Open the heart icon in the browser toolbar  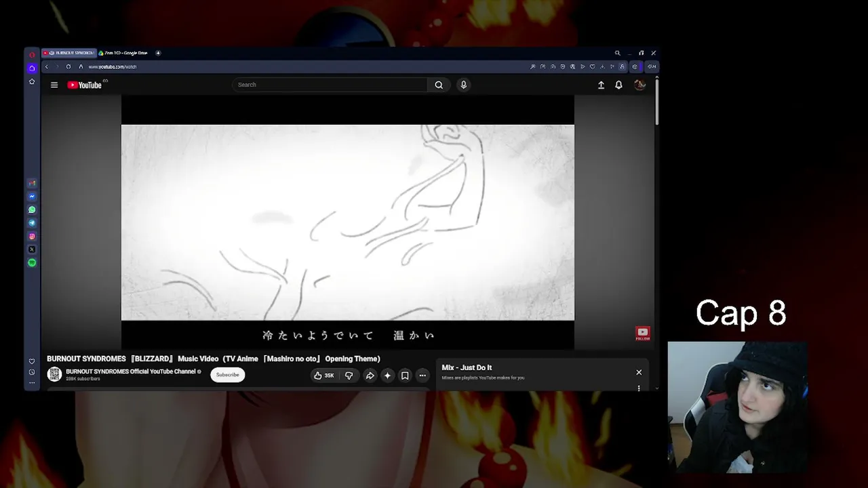(592, 66)
